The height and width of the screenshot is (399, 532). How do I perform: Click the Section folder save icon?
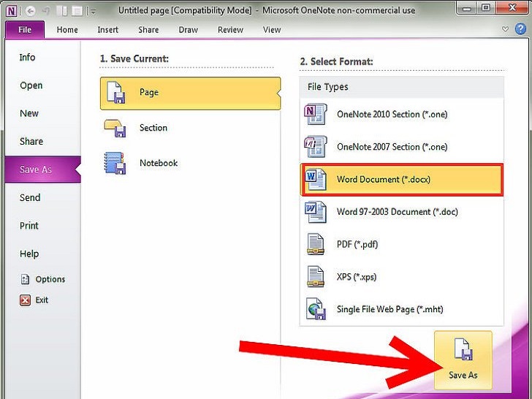[x=115, y=128]
